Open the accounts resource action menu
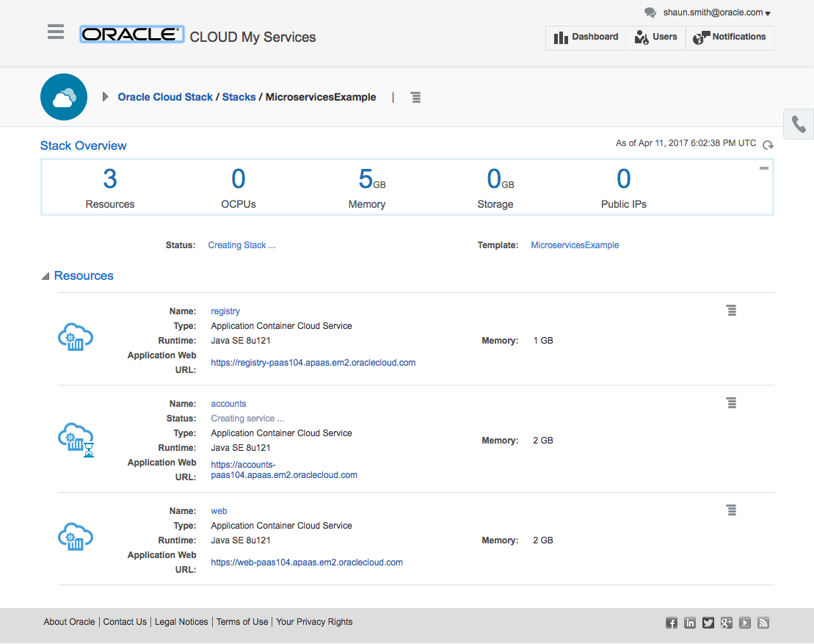The width and height of the screenshot is (814, 644). [x=731, y=403]
